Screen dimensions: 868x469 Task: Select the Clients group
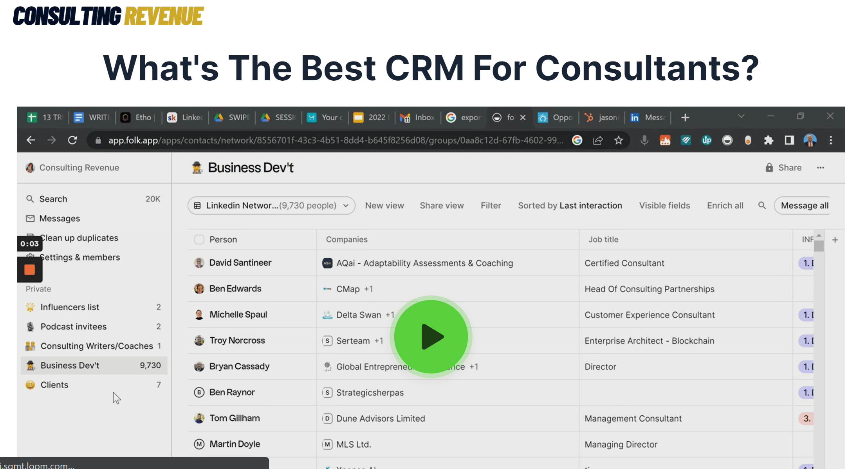93,385
